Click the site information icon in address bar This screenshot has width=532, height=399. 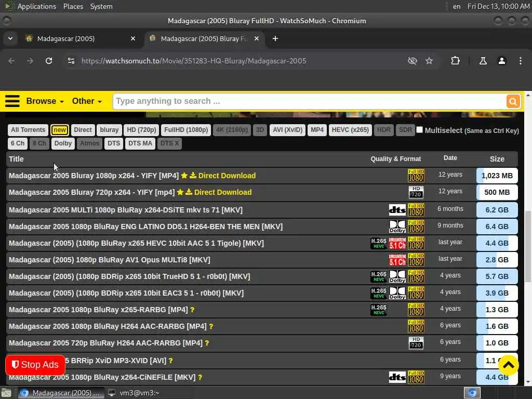point(71,61)
